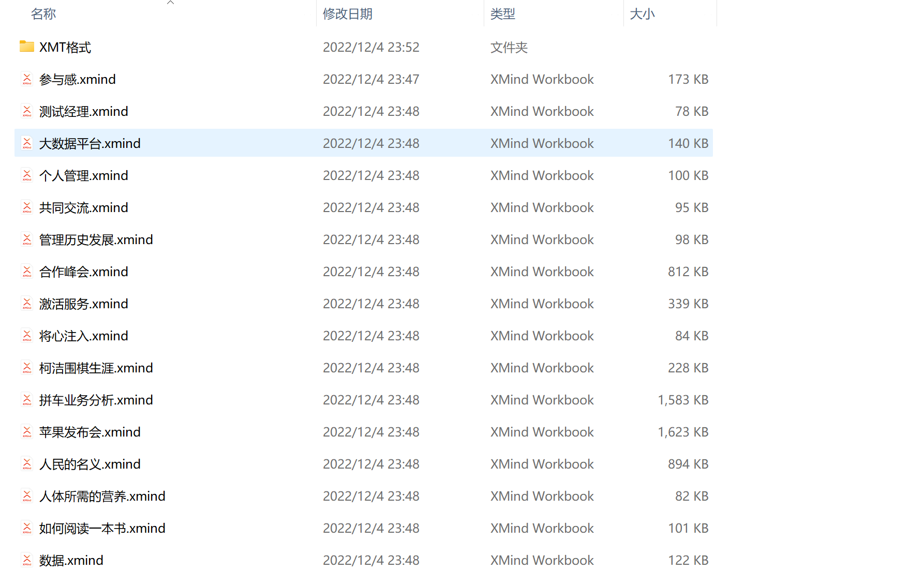
Task: Click the 101 KB size cell
Action: pyautogui.click(x=688, y=528)
